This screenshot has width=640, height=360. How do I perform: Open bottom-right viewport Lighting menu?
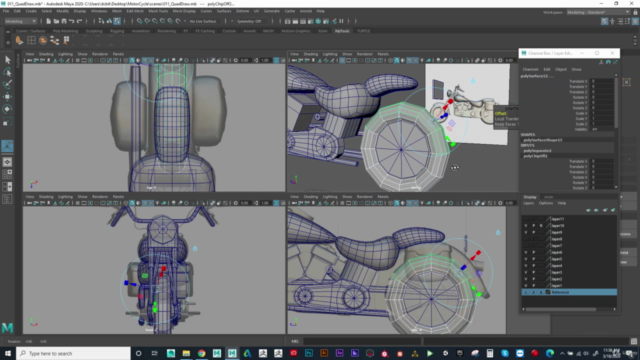click(330, 197)
